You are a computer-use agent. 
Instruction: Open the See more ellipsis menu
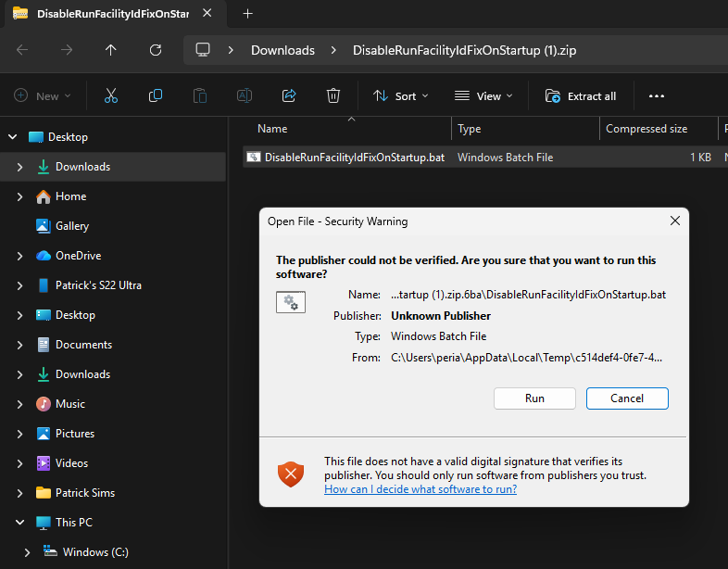(x=657, y=96)
